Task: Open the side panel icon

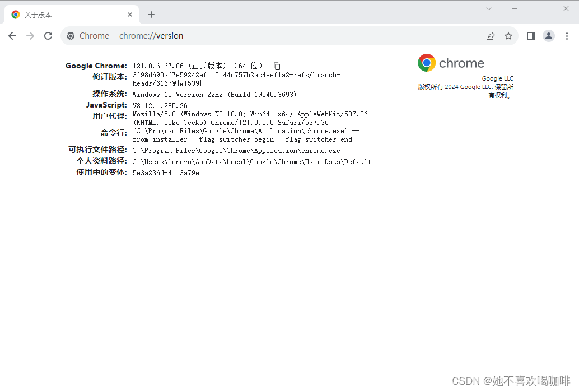Action: (x=531, y=36)
